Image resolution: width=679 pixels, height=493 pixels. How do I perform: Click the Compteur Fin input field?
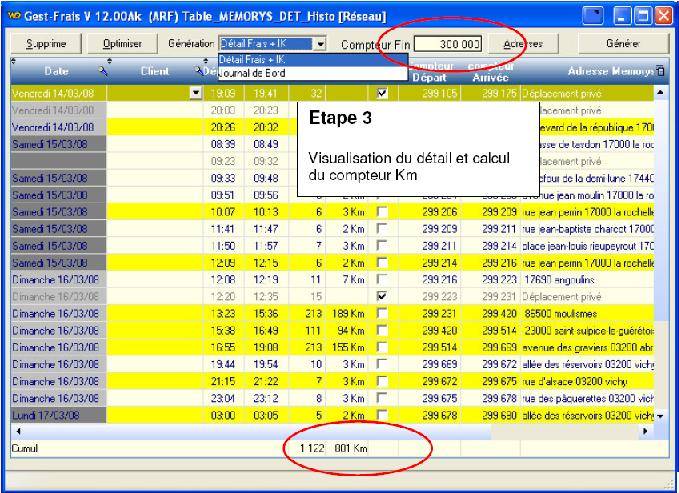point(447,44)
